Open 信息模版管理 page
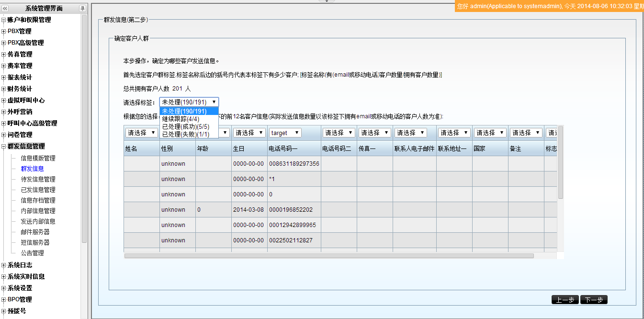 tap(38, 158)
